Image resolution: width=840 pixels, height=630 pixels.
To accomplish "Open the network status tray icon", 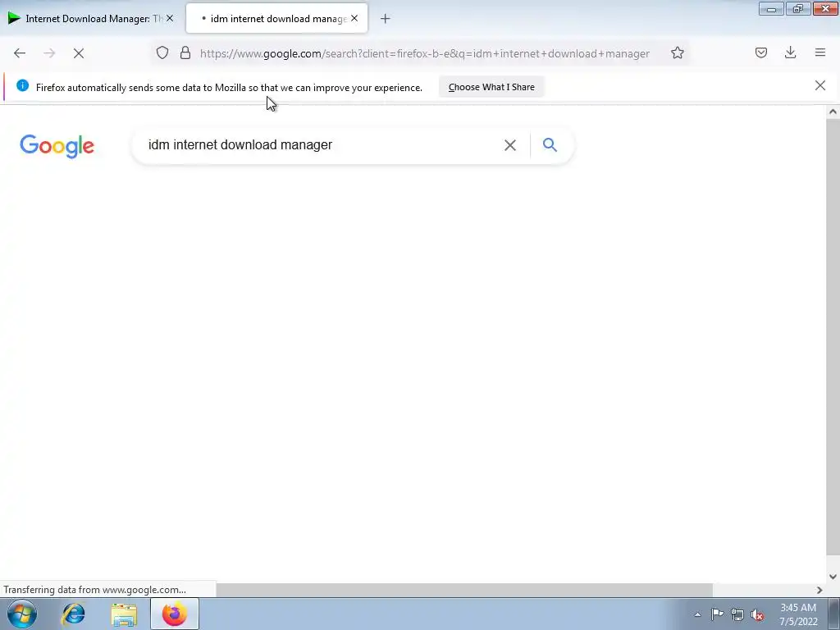I will click(x=737, y=614).
